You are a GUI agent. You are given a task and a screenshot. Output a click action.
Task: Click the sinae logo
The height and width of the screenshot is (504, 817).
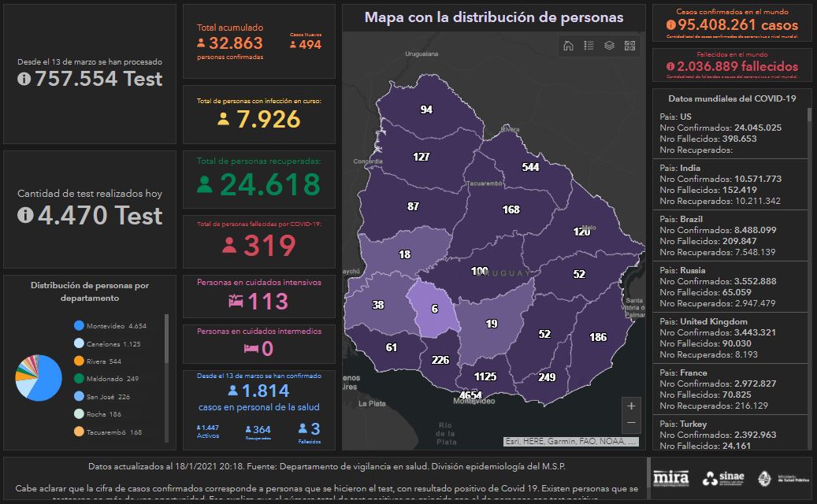pos(722,478)
